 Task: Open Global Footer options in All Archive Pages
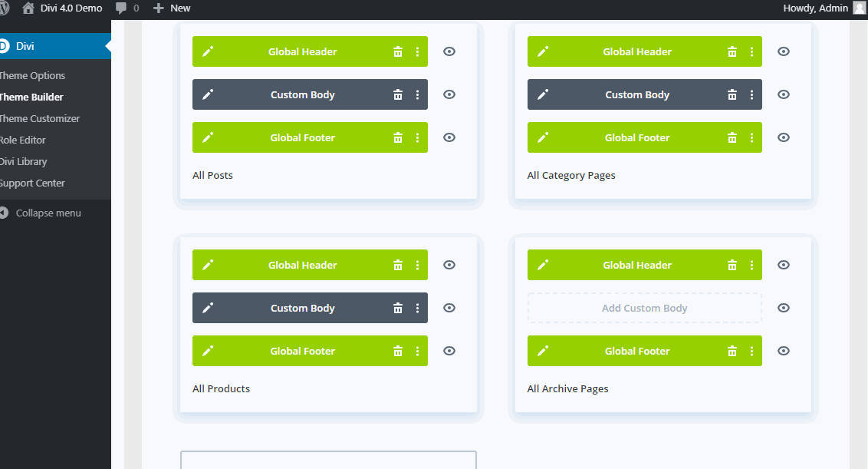tap(751, 351)
